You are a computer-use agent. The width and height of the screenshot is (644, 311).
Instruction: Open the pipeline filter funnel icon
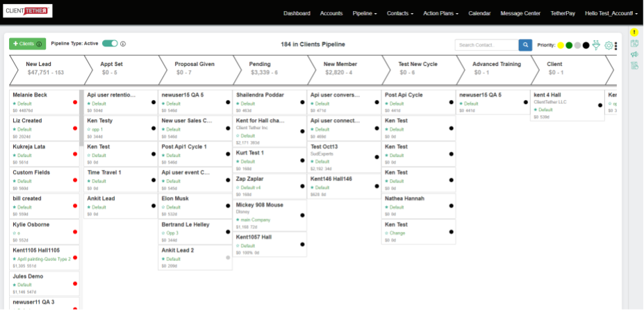click(596, 45)
